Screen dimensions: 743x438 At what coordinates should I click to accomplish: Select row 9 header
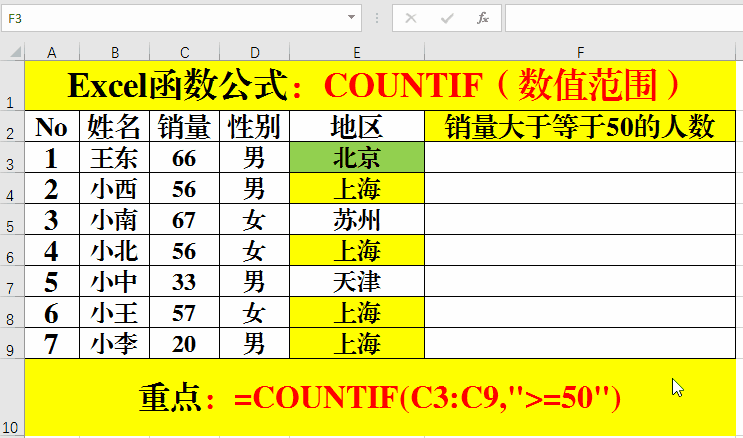12,343
